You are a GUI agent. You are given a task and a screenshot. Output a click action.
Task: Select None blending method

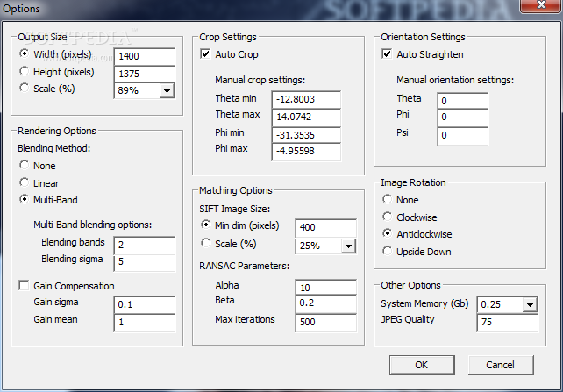click(24, 165)
